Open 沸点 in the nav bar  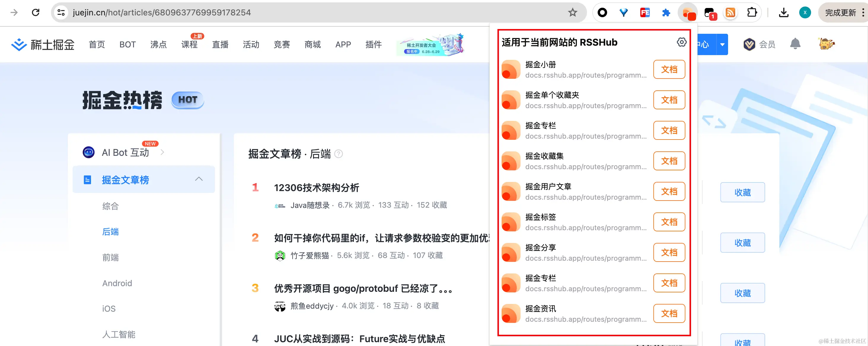tap(158, 44)
